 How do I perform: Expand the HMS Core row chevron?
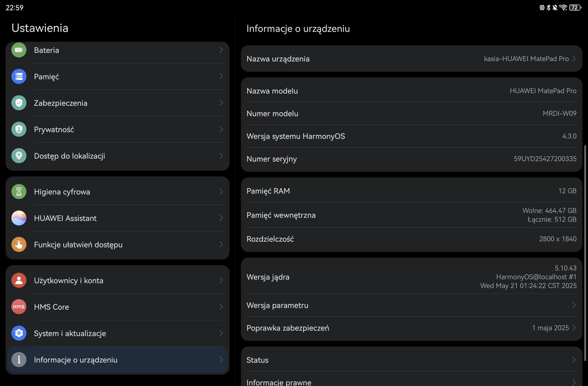(x=221, y=307)
